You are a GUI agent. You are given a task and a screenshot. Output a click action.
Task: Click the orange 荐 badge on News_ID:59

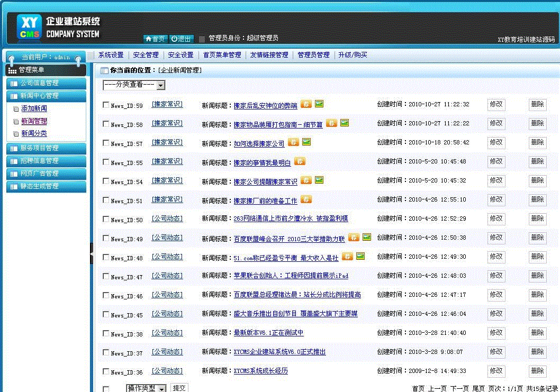pyautogui.click(x=306, y=104)
